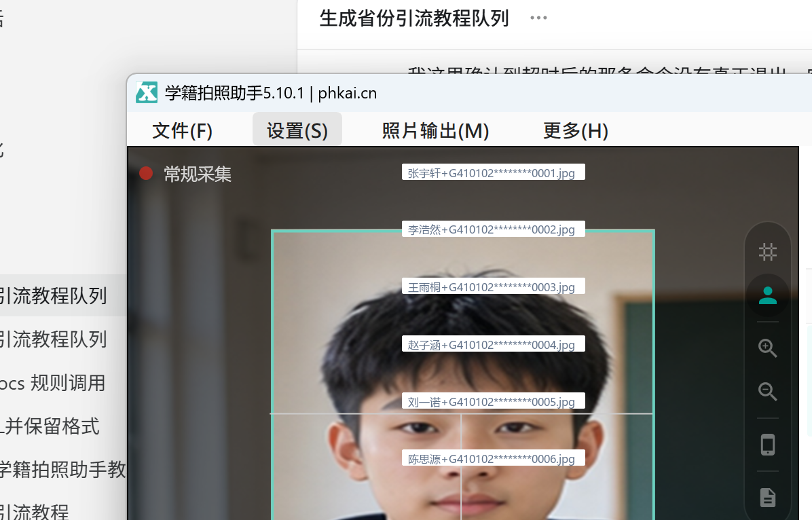Screen dimensions: 812x520
Task: Click the zoom out magnifier icon
Action: point(767,392)
